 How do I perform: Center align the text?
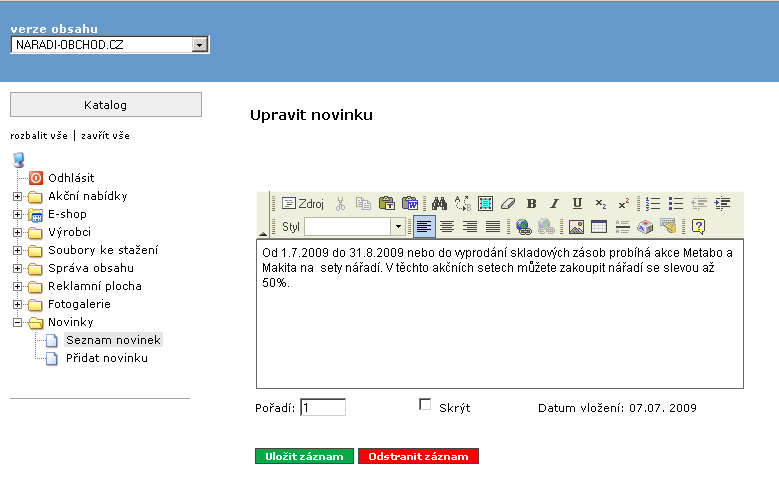click(x=447, y=227)
